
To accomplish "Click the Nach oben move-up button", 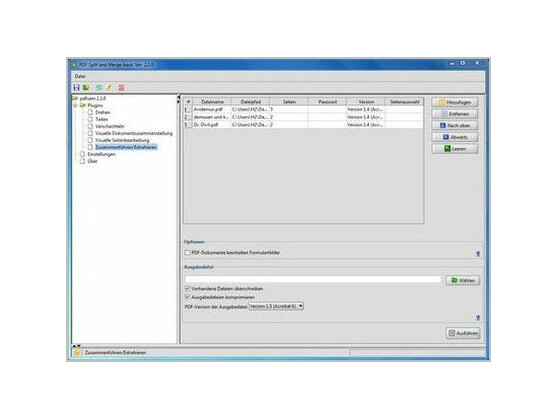I will pyautogui.click(x=455, y=125).
